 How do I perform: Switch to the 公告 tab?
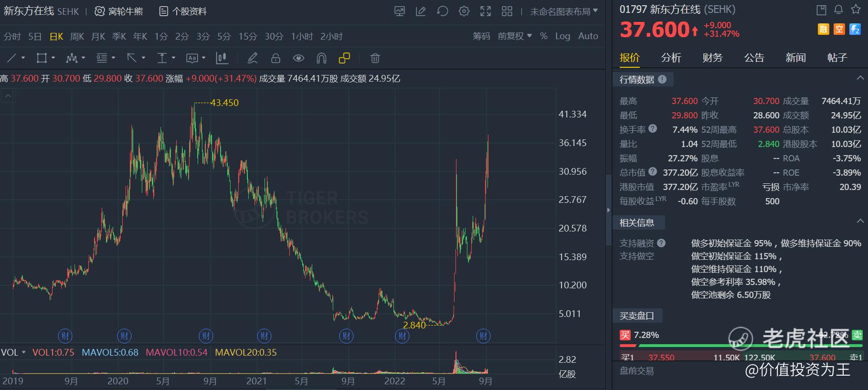[754, 58]
